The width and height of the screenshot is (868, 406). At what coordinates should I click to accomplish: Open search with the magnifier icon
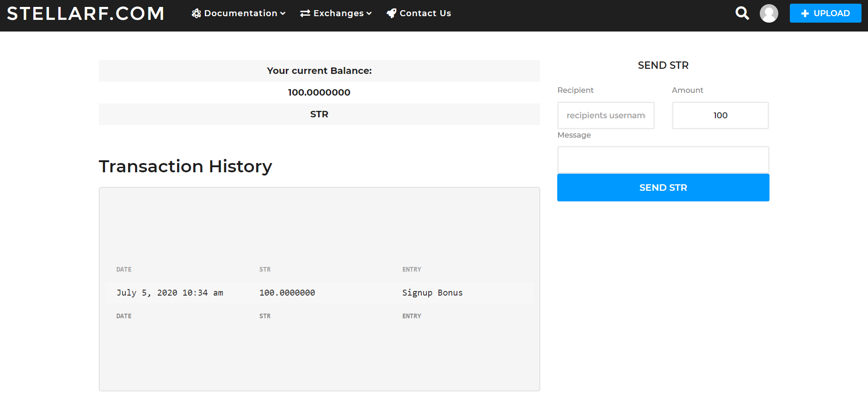click(742, 13)
